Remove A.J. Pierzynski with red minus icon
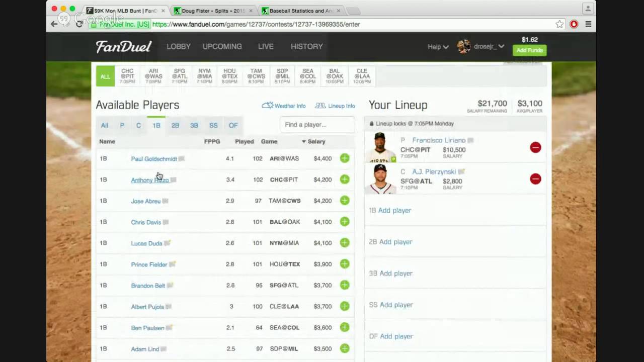 click(x=535, y=179)
